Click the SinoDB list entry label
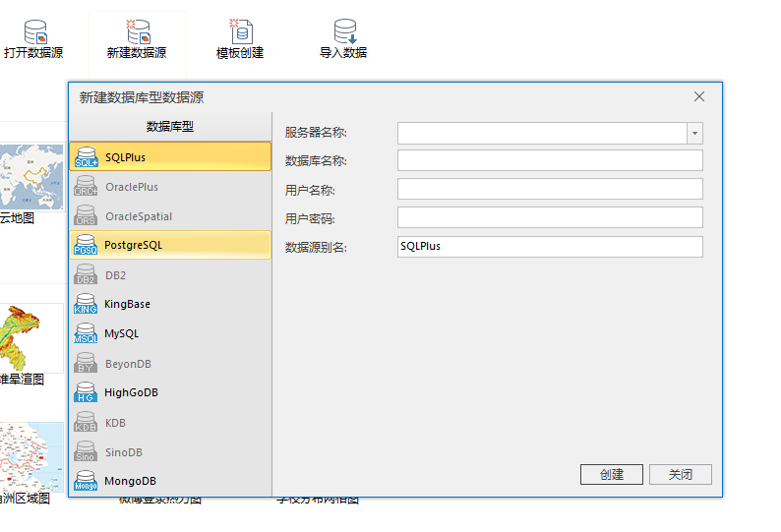The width and height of the screenshot is (781, 532). click(124, 452)
